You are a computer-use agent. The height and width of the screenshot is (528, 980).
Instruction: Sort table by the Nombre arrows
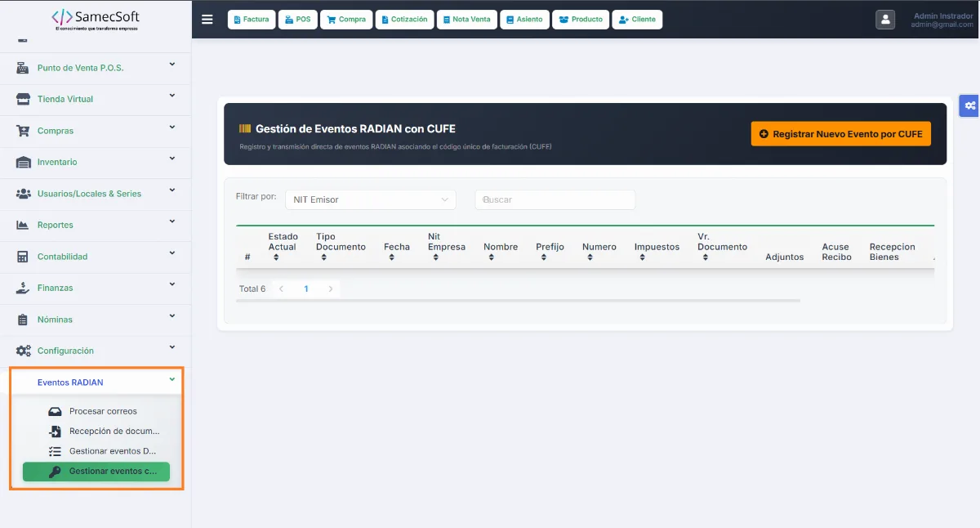click(x=491, y=257)
